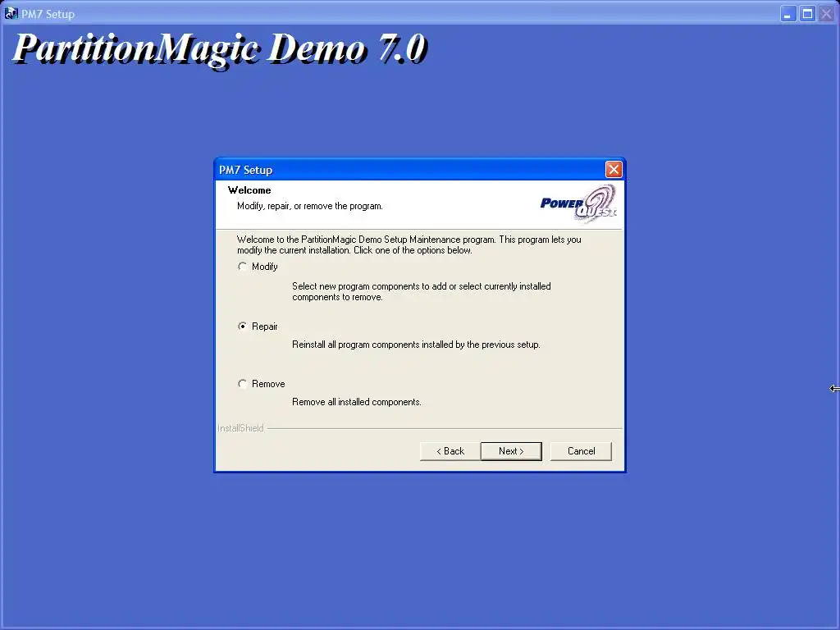Click 'Reinstall all program components' description

(x=416, y=345)
